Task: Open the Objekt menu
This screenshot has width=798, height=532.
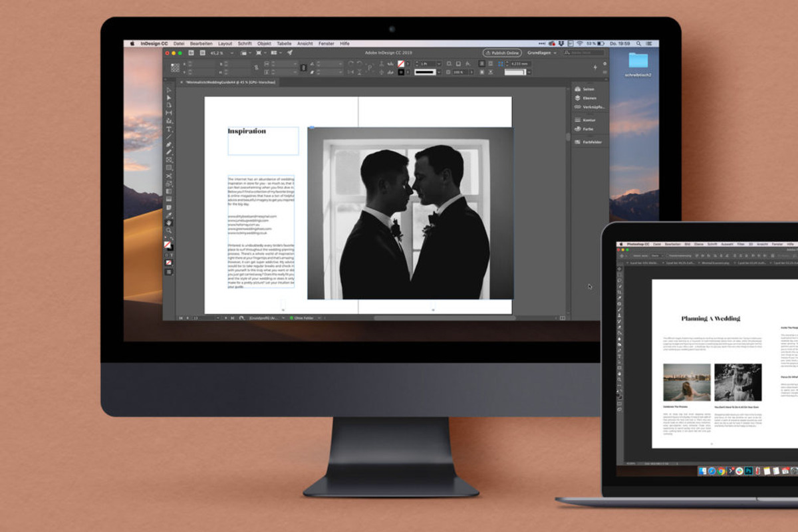Action: pos(264,43)
